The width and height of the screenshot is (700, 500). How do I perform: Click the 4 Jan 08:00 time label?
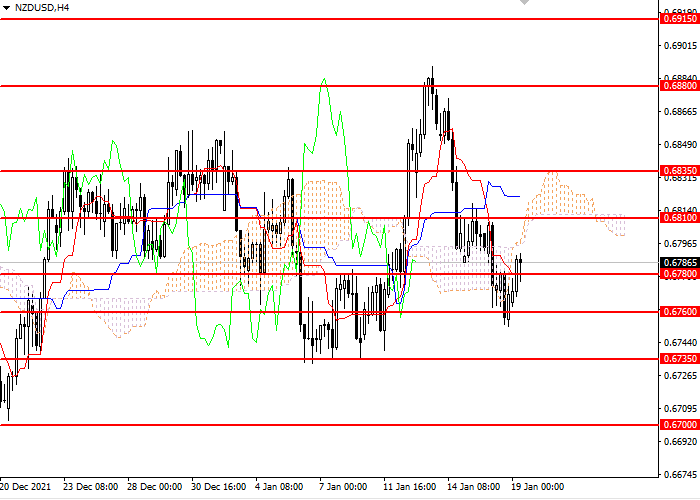(x=279, y=487)
